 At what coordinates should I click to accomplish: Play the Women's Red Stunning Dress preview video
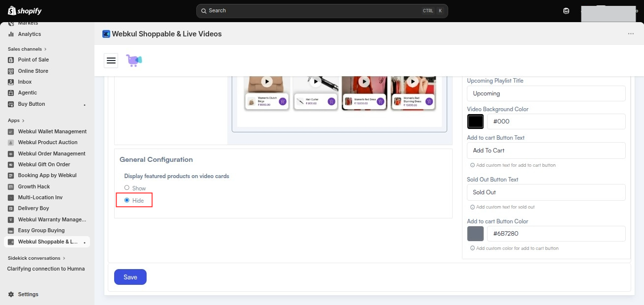[x=413, y=82]
